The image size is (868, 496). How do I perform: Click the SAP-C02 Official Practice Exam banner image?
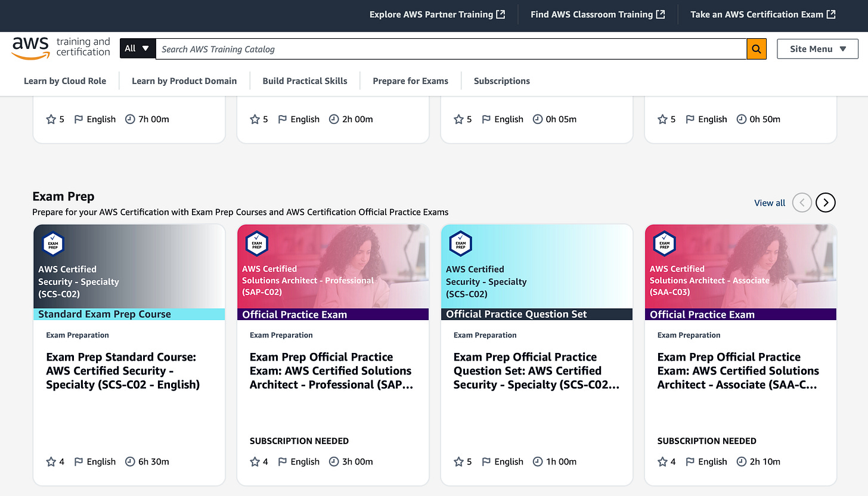pos(333,272)
